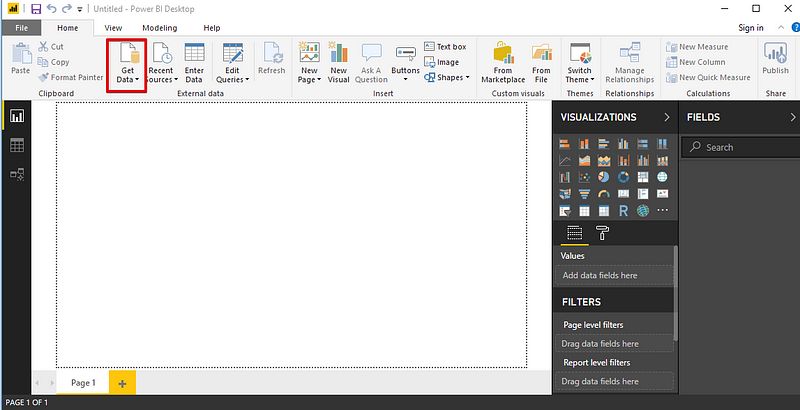Click Manage Relationships

(630, 63)
